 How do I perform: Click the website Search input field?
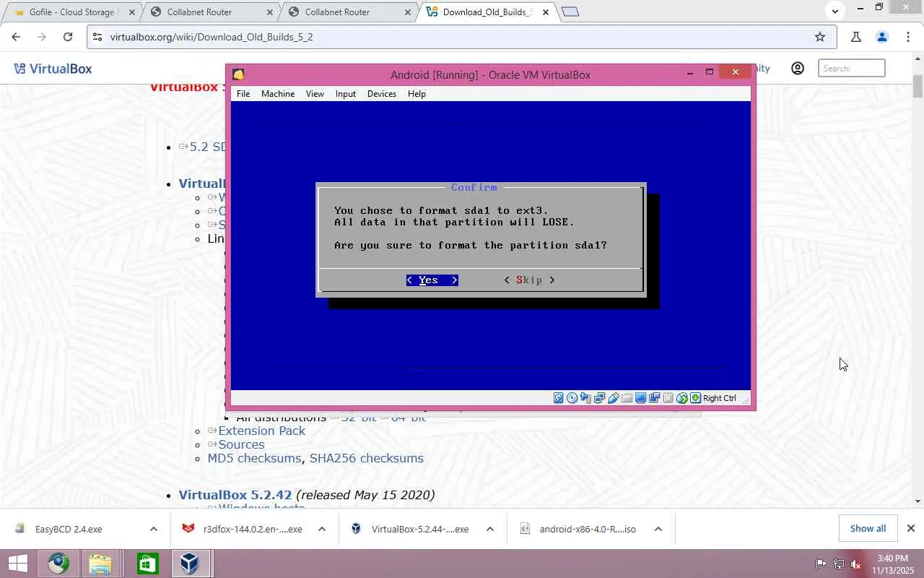(x=852, y=69)
